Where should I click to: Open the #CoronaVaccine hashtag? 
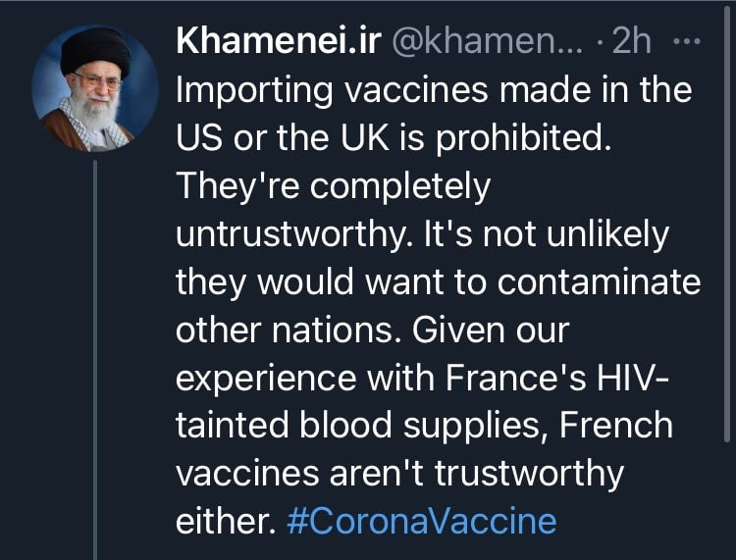pos(422,520)
